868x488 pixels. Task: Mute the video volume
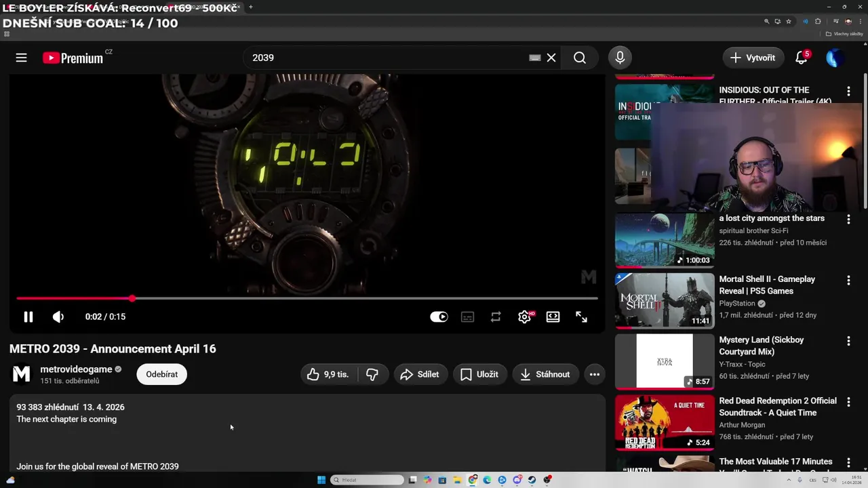(58, 317)
